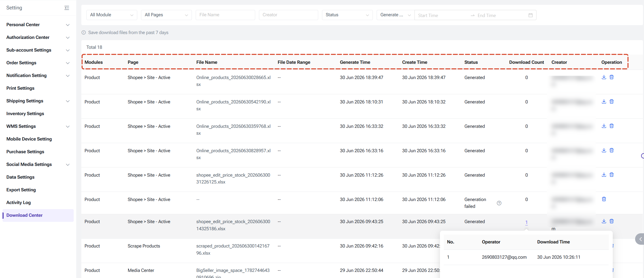Open the Activity Log page

pyautogui.click(x=19, y=203)
